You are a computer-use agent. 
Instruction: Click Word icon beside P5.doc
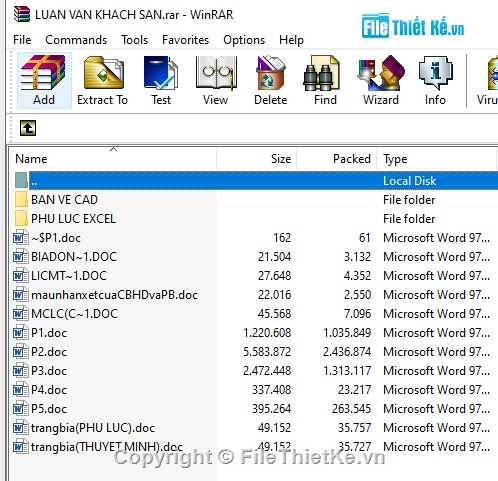[21, 409]
